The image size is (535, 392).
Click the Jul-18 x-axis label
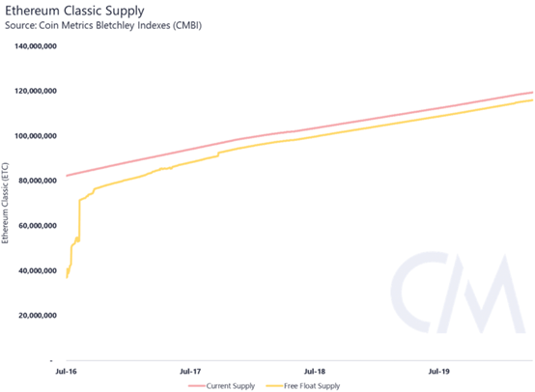[315, 371]
